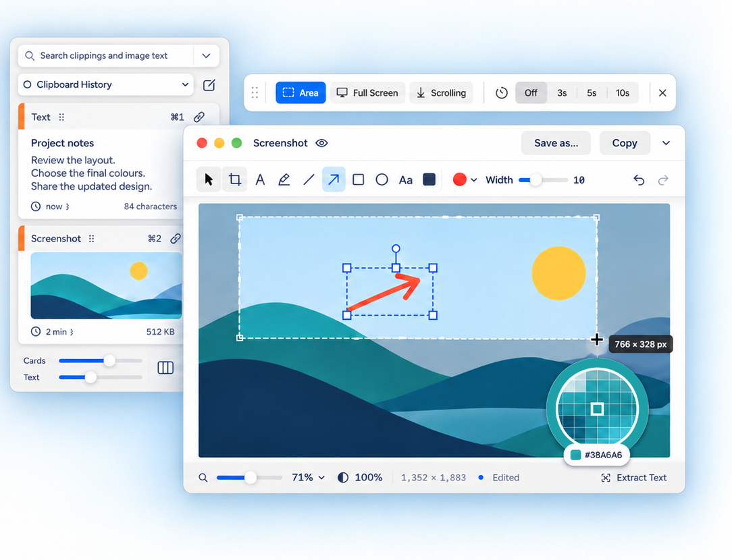Click the zoom magnifier icon in status bar
Image resolution: width=732 pixels, height=560 pixels.
tap(203, 478)
